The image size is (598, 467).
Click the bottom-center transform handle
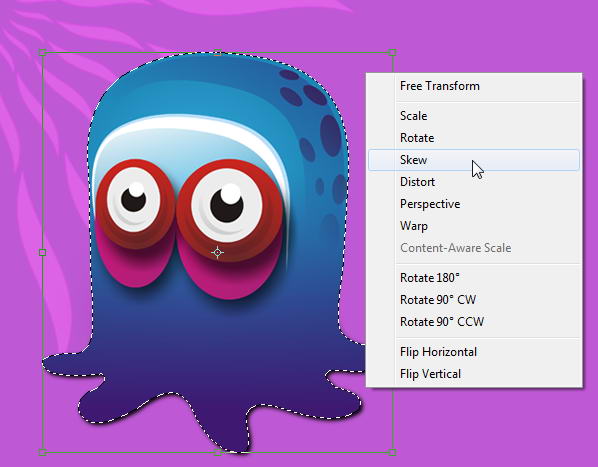tap(217, 453)
